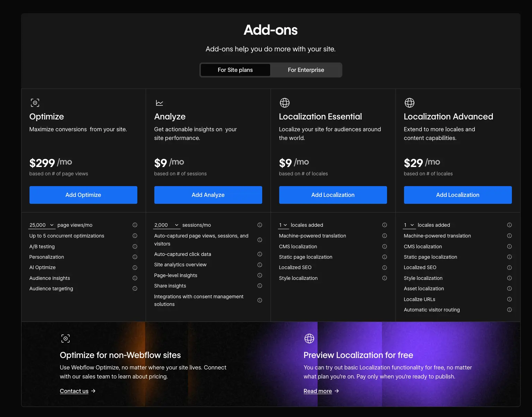532x417 pixels.
Task: Click info icon for Asset localization
Action: click(509, 289)
